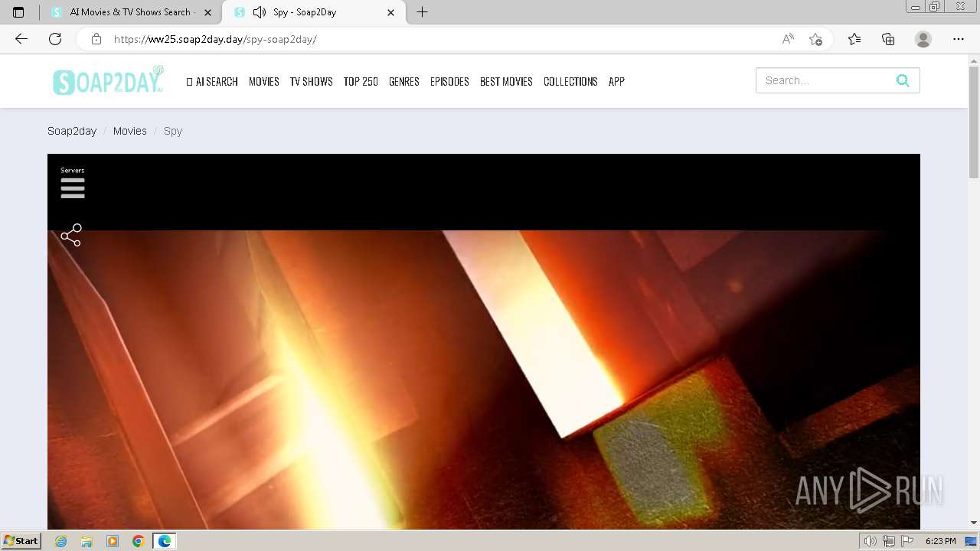
Task: Click the video player frame
Action: click(484, 341)
